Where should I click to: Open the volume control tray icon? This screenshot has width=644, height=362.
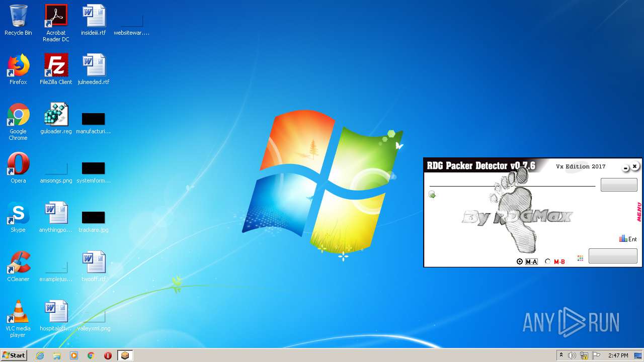(x=572, y=355)
